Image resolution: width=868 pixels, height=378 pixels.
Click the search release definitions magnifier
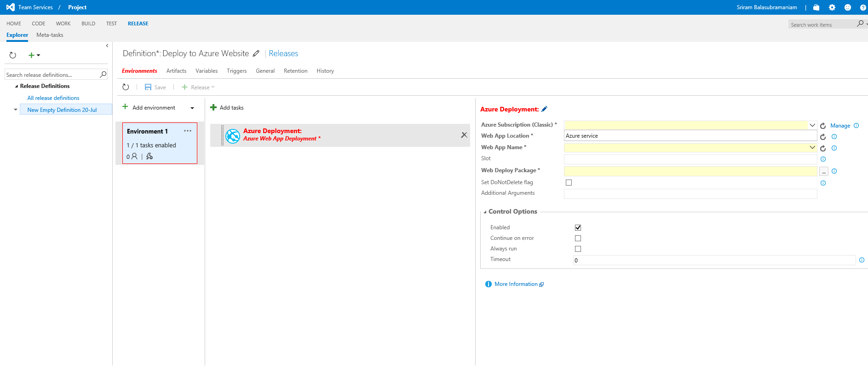(103, 74)
